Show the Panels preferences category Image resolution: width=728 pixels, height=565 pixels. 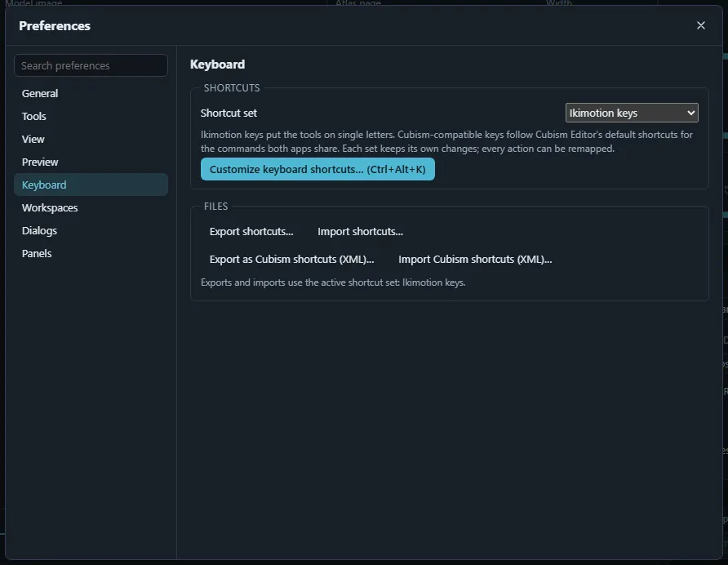[91, 253]
